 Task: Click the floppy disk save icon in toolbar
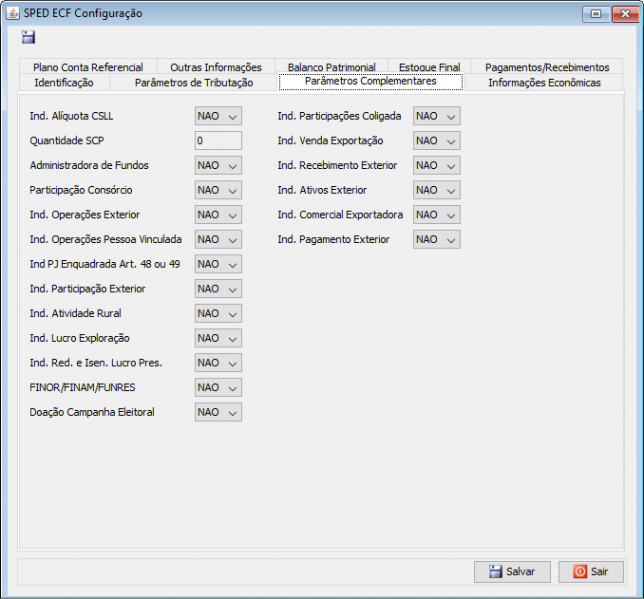[x=28, y=37]
